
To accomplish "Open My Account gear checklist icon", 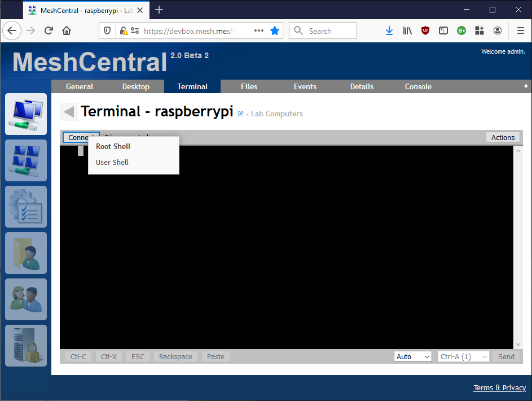I will tap(26, 207).
